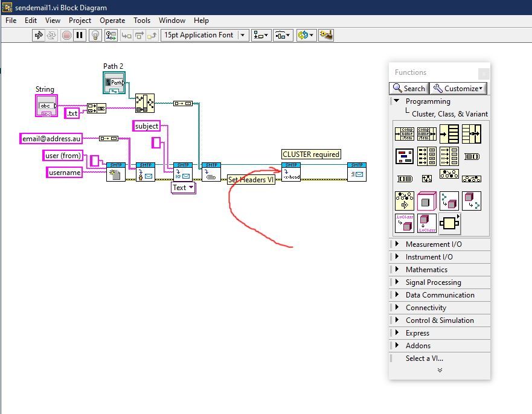Click Customize in the Functions palette
The width and height of the screenshot is (532, 414).
click(x=458, y=89)
